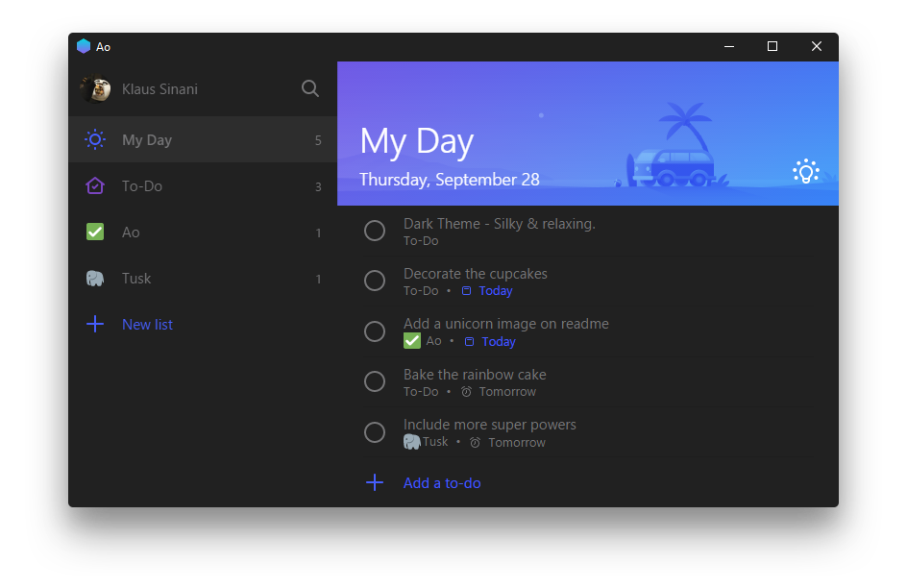This screenshot has width=907, height=588.
Task: Click Today due label on unicorn image task
Action: [499, 342]
